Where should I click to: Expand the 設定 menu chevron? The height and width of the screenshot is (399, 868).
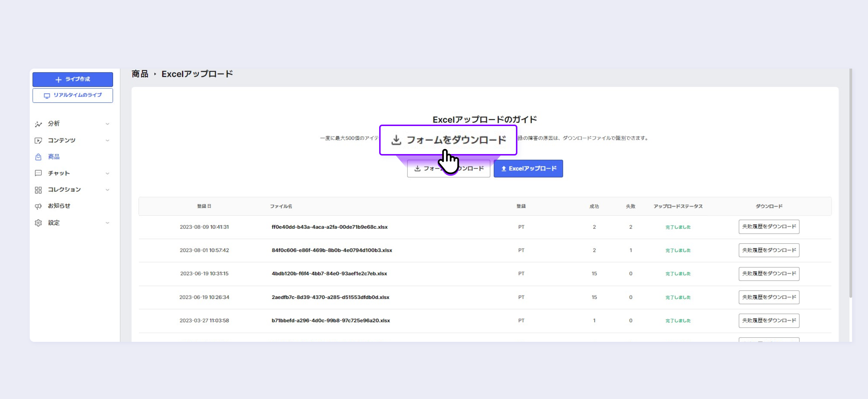pos(107,223)
